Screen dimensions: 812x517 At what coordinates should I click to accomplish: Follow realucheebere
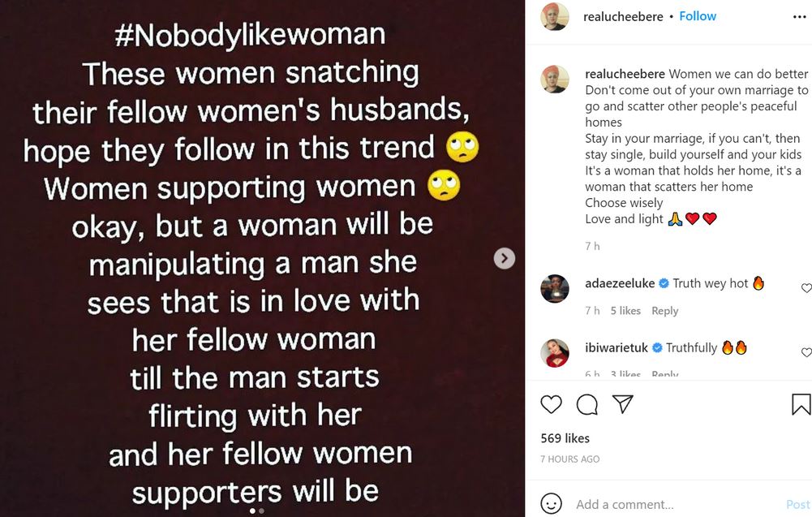coord(698,16)
